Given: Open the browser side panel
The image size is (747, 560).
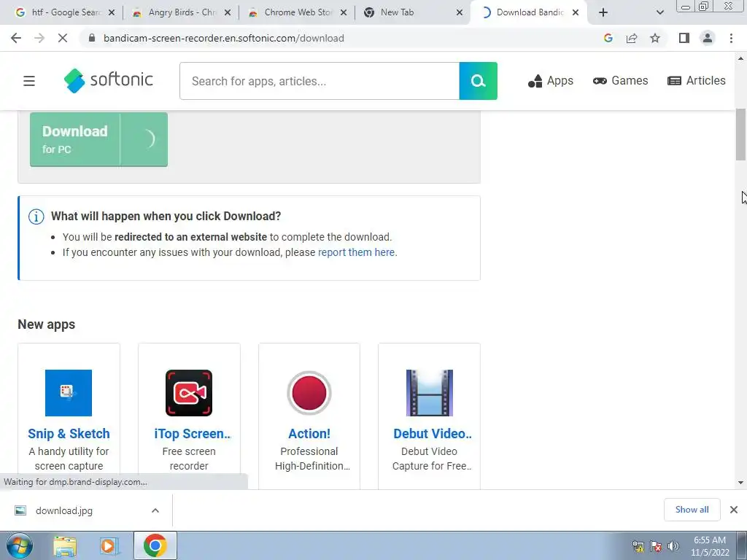Looking at the screenshot, I should coord(684,38).
